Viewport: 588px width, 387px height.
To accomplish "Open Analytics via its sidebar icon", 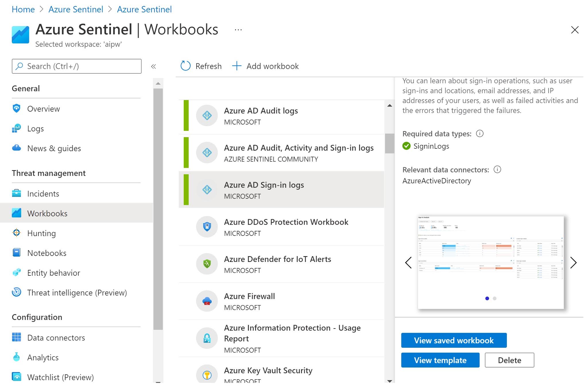I will pyautogui.click(x=17, y=357).
